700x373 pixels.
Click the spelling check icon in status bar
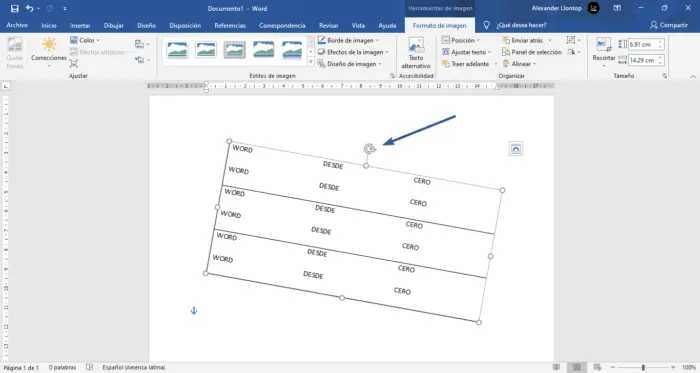click(x=90, y=367)
